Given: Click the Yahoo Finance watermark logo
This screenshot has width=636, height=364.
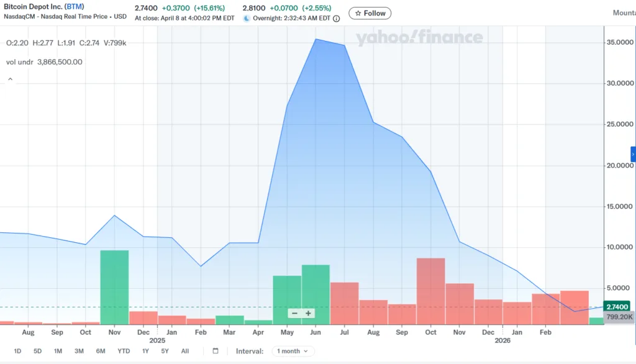Looking at the screenshot, I should pyautogui.click(x=419, y=38).
